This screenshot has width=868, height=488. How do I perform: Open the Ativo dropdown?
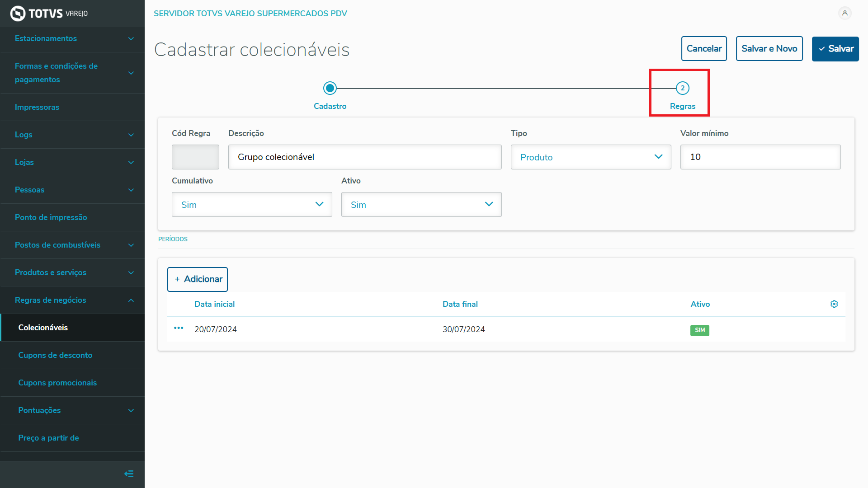(x=421, y=205)
